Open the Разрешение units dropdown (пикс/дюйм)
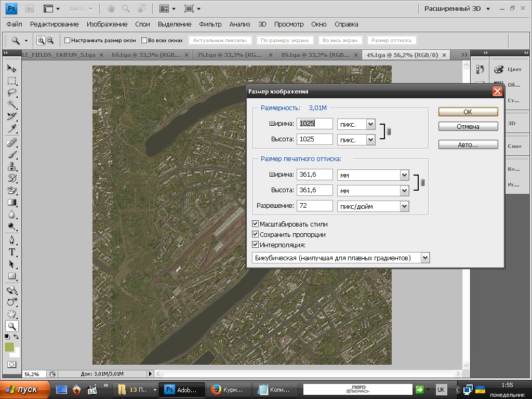This screenshot has height=399, width=532. pos(404,206)
